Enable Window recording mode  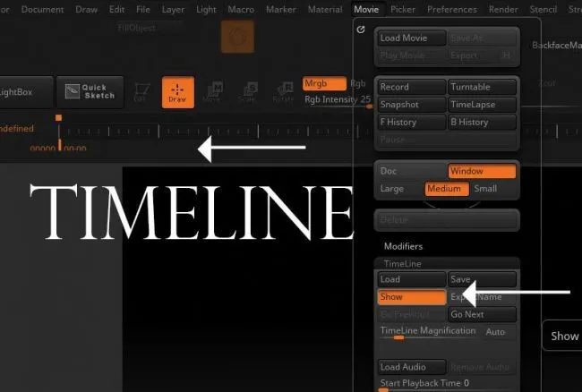(x=482, y=171)
